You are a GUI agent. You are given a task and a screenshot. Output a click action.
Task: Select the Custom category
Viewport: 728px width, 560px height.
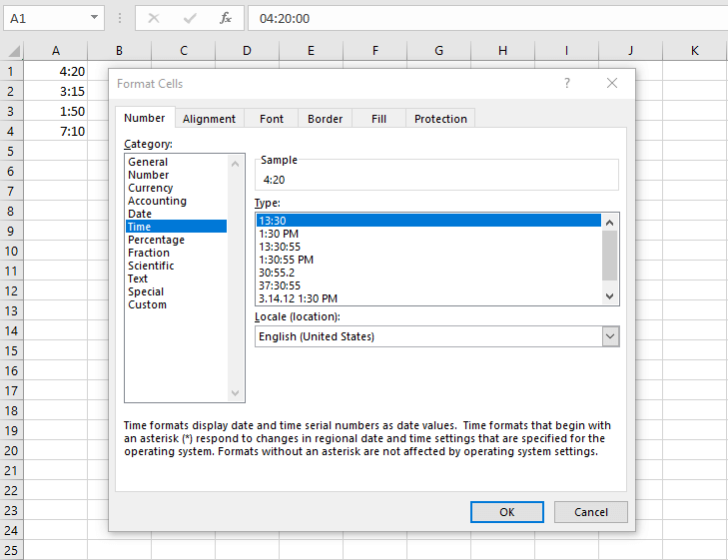tap(177, 304)
